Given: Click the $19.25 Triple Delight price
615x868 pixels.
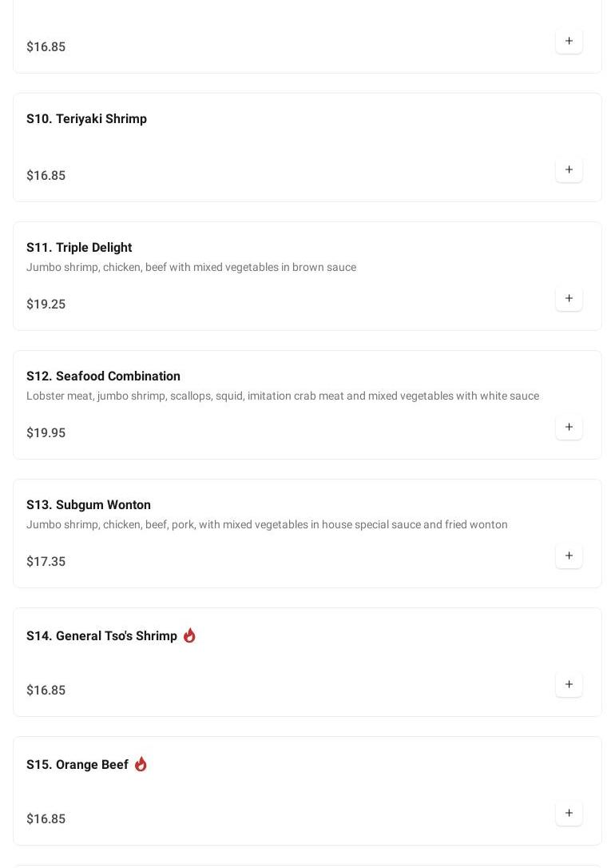Looking at the screenshot, I should pos(46,304).
